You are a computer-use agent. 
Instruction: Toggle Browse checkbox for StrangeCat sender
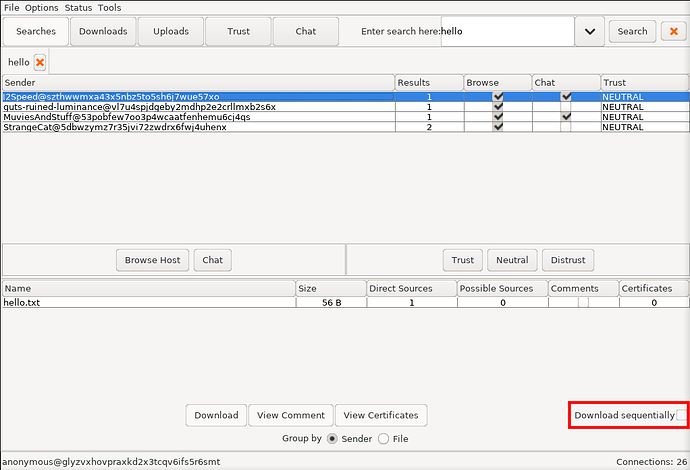coord(498,127)
